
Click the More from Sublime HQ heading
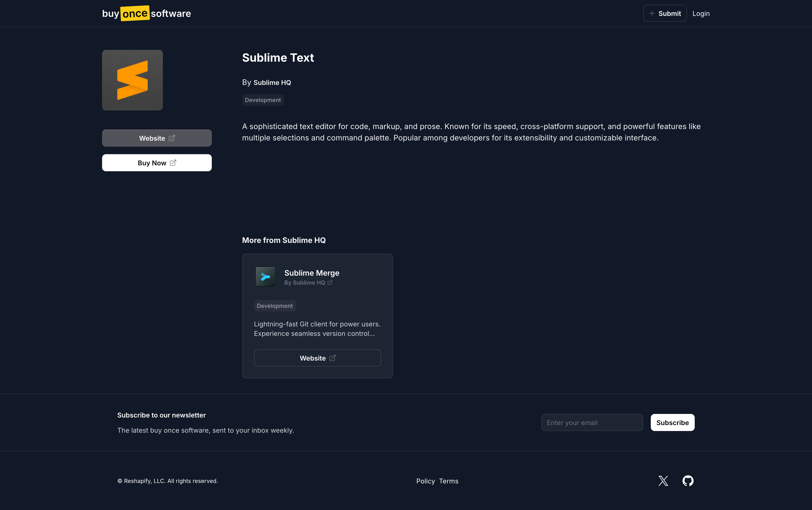point(284,240)
